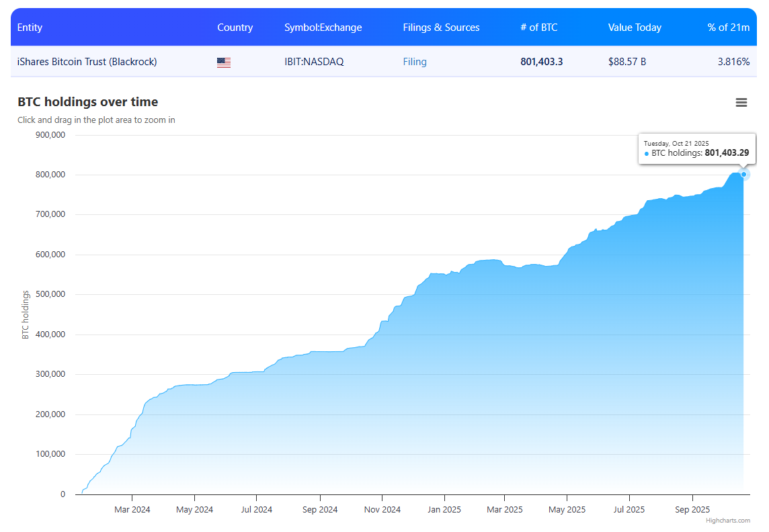Open the Filing link for iShares
Screen dimensions: 769x532
pyautogui.click(x=415, y=62)
